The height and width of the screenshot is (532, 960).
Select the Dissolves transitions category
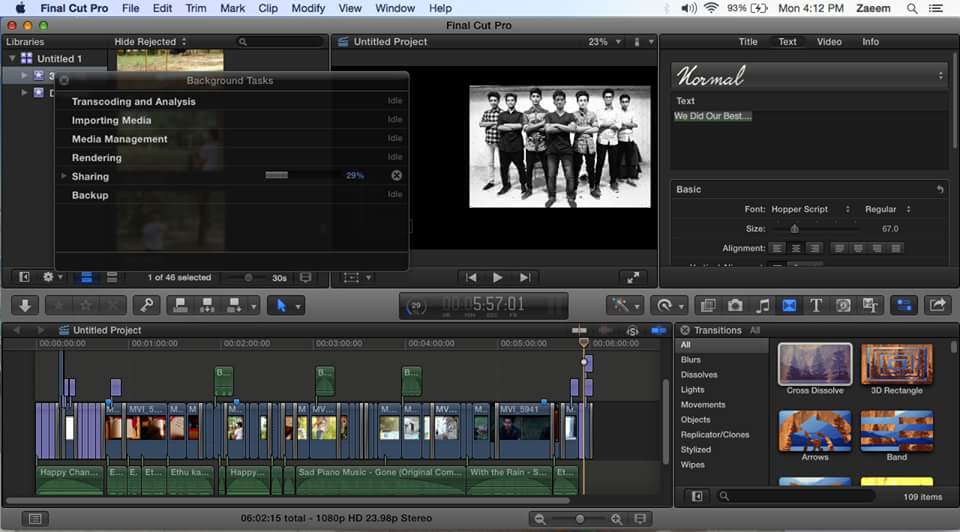[699, 375]
